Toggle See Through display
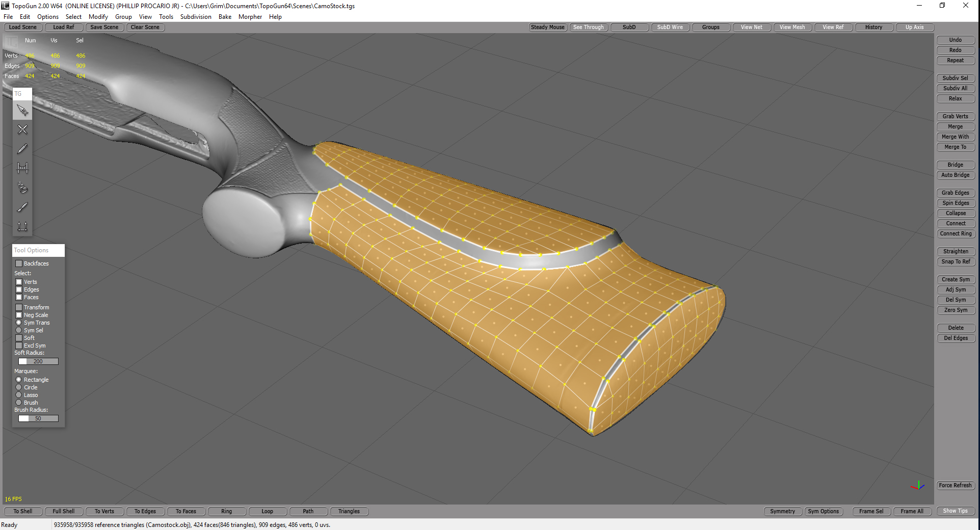This screenshot has height=530, width=980. click(589, 27)
